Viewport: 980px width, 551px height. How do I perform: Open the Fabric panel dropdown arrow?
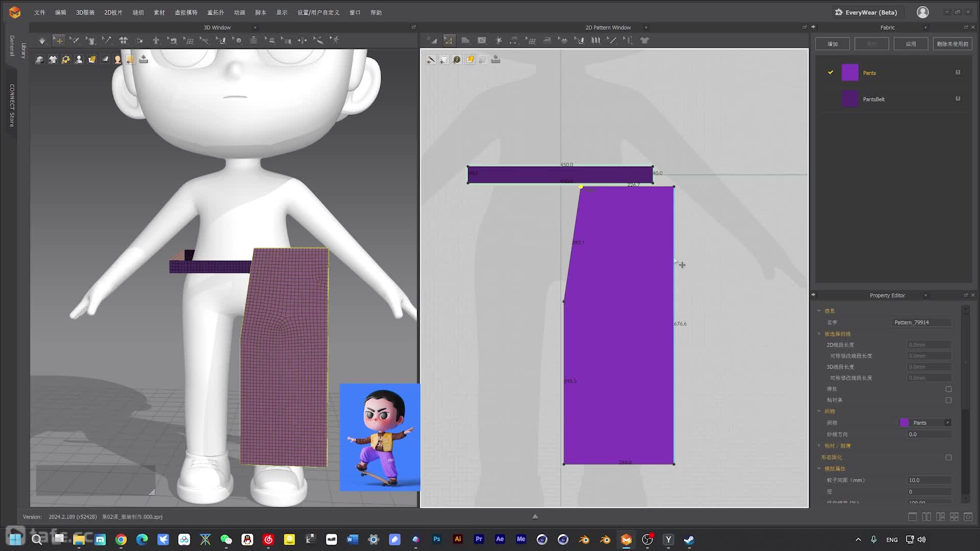[925, 28]
